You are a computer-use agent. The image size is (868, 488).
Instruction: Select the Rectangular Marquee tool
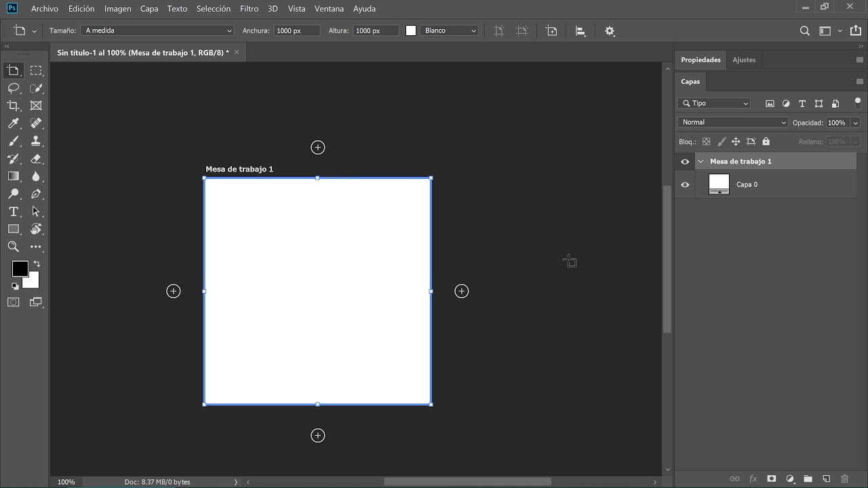click(x=36, y=70)
